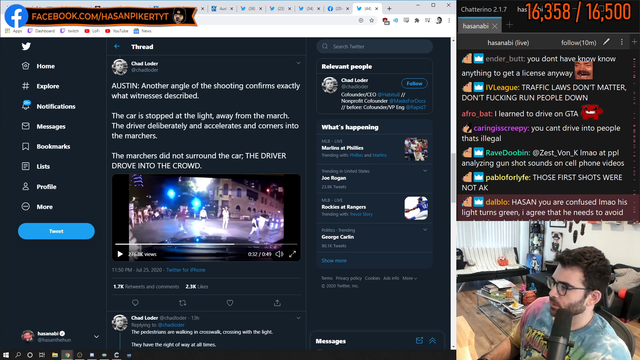Viewport: 640px width, 360px height.
Task: Open Marlins at Phillies thumbnail
Action: click(416, 149)
